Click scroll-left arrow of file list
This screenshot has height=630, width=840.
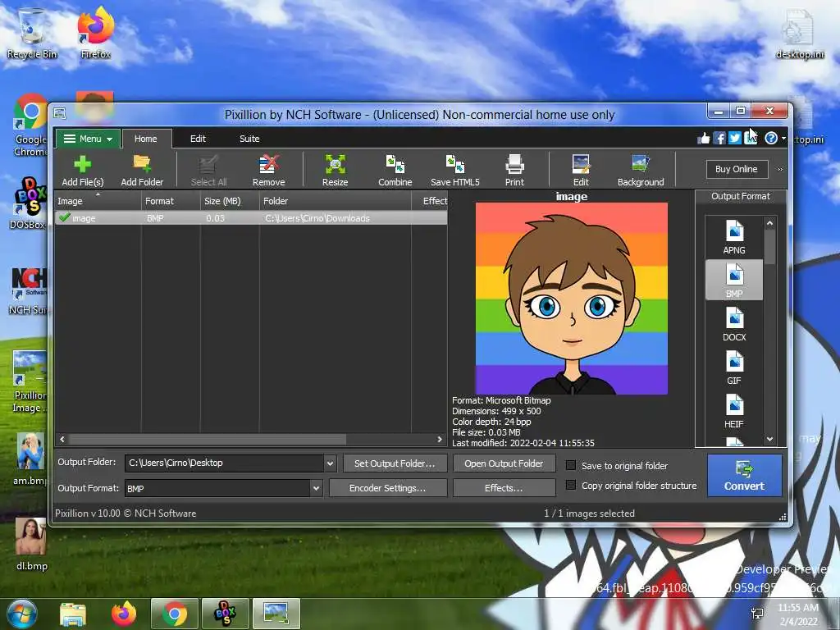(62, 440)
